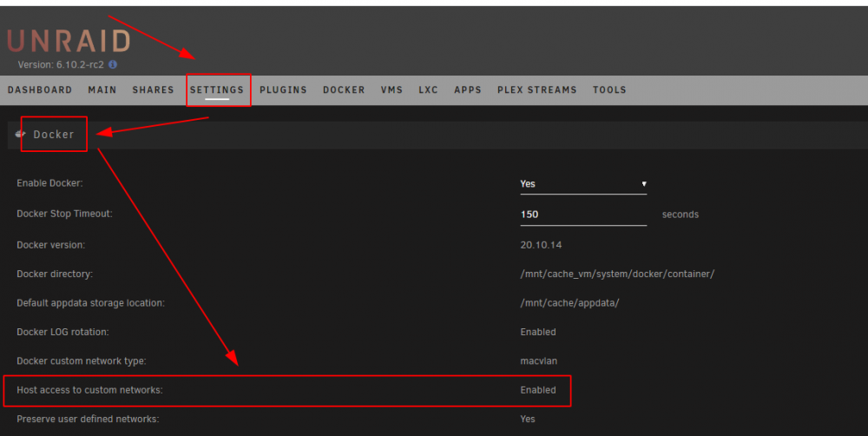Open the Enable Docker dropdown
The width and height of the screenshot is (868, 436).
click(583, 184)
